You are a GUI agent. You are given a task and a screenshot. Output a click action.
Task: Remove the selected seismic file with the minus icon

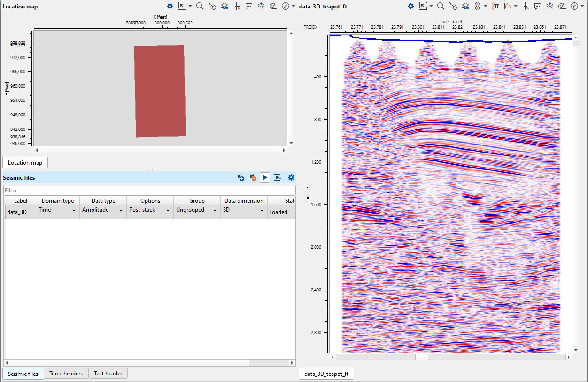252,177
